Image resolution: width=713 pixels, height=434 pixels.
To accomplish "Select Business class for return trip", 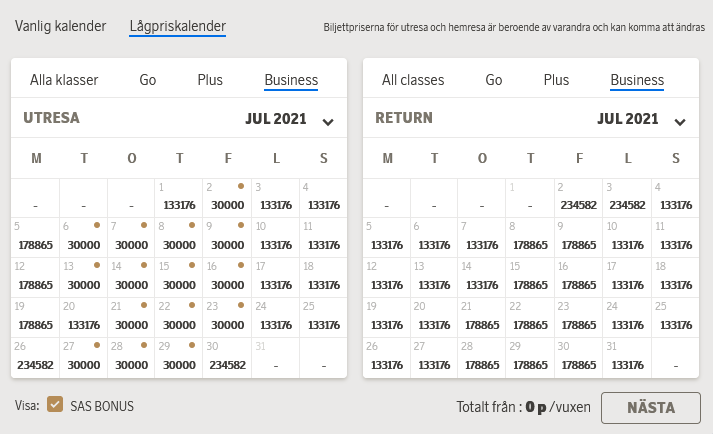I will pyautogui.click(x=637, y=80).
